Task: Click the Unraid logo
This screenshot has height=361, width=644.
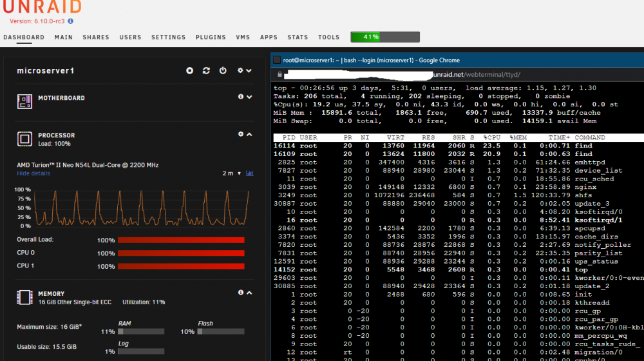Action: click(x=43, y=6)
